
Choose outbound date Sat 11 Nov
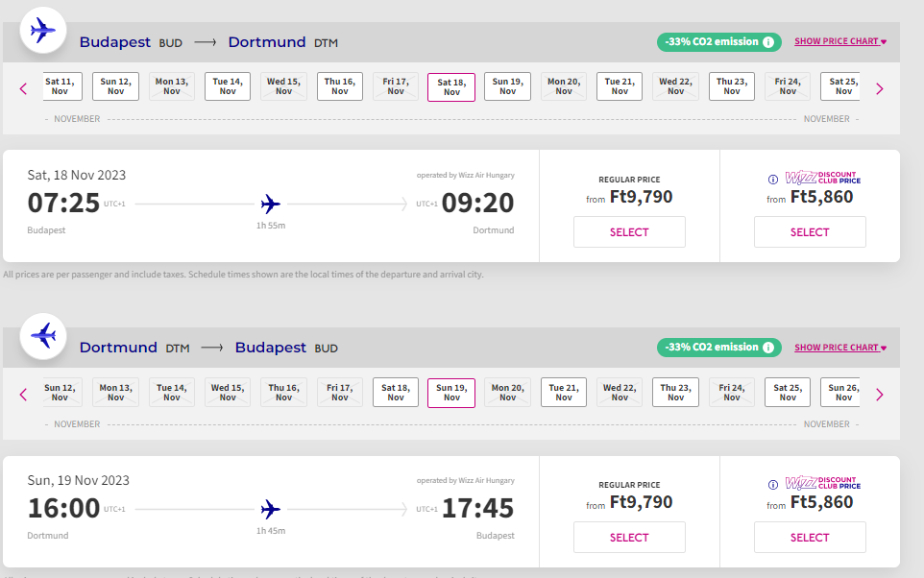coord(62,86)
